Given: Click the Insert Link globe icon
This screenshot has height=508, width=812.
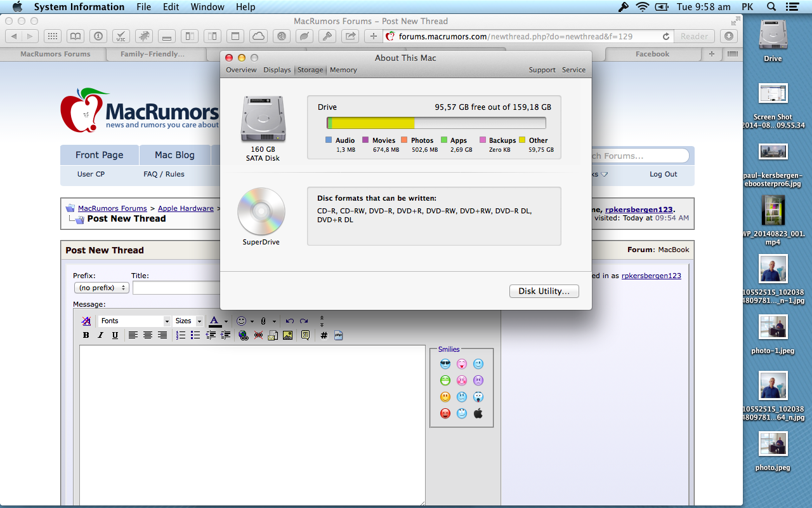Looking at the screenshot, I should 244,335.
